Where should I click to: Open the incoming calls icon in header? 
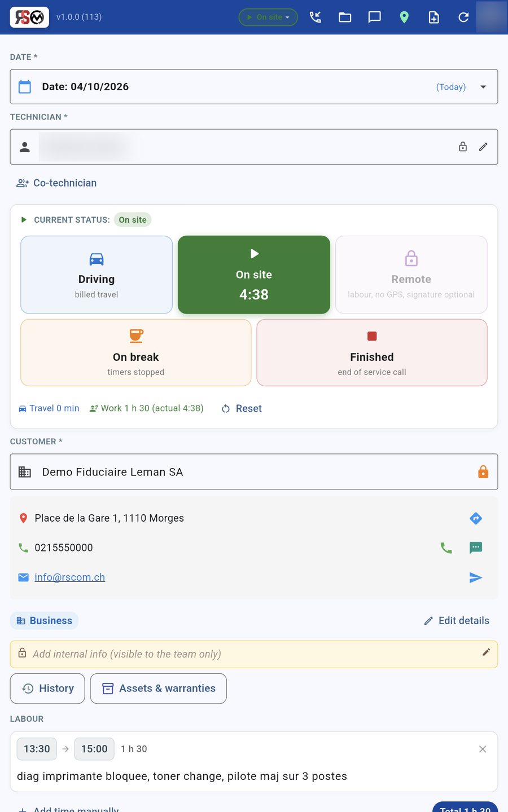point(316,17)
